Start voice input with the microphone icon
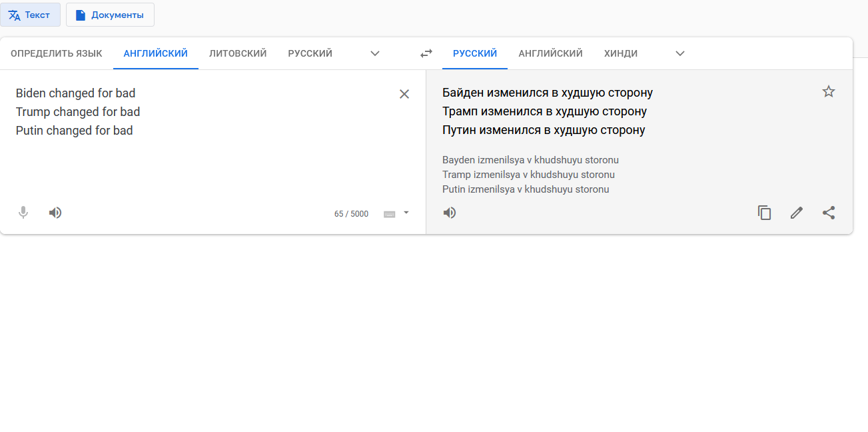 point(23,213)
